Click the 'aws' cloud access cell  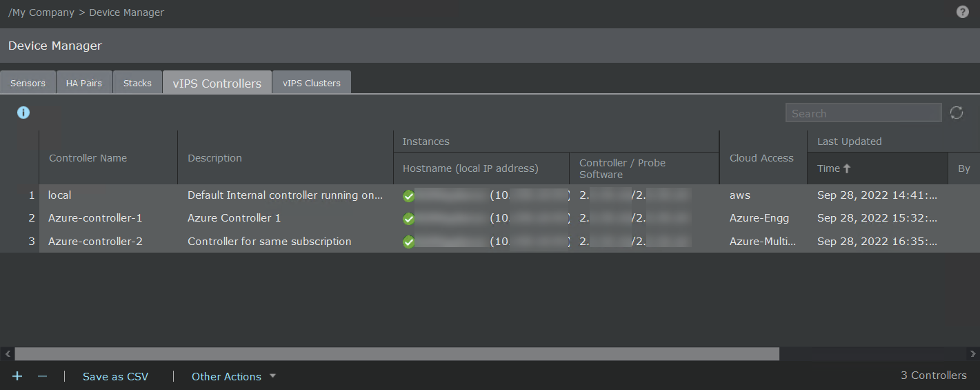tap(740, 195)
